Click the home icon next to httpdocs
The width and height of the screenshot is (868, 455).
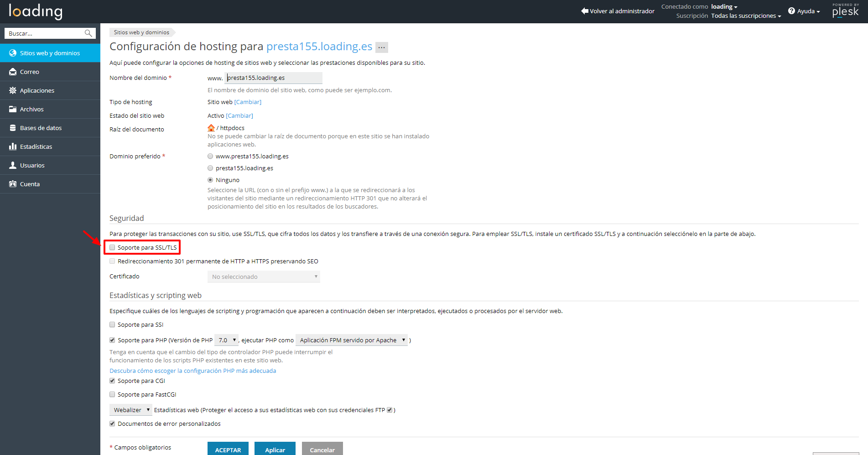(211, 128)
